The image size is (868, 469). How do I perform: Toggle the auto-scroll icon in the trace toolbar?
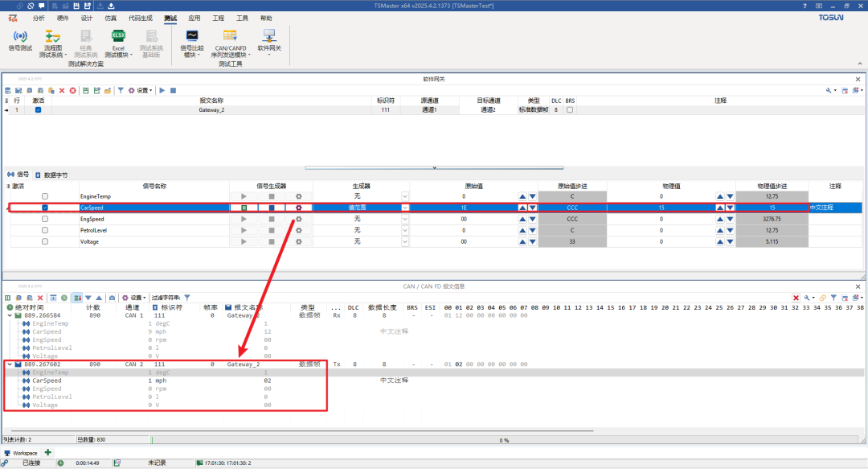click(77, 298)
